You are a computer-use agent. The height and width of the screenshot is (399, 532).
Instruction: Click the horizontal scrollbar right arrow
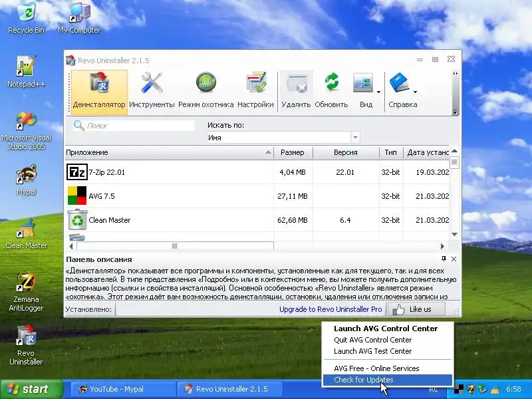click(x=442, y=246)
